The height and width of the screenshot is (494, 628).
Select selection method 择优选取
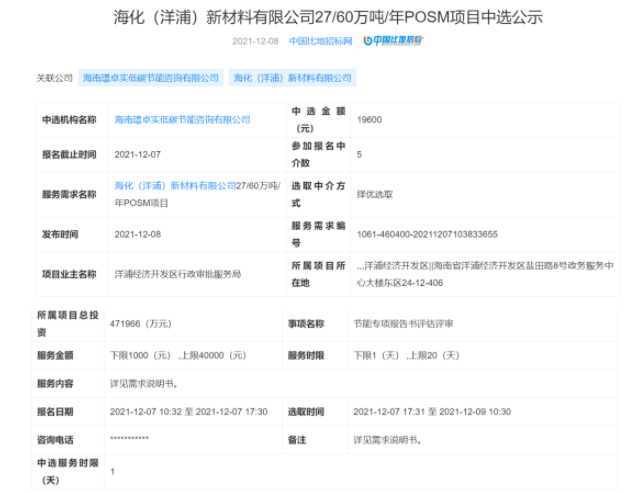click(375, 194)
